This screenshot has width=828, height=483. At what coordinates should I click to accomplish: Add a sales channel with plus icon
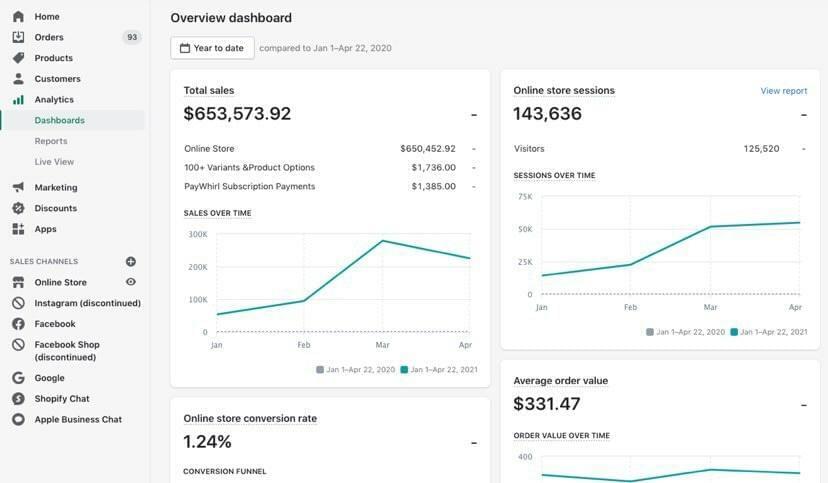131,262
